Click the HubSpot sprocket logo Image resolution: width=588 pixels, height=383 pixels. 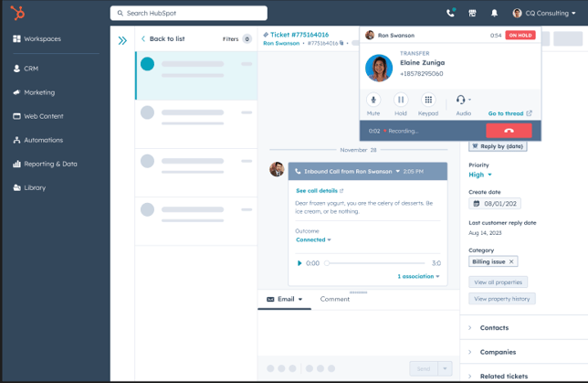[18, 13]
